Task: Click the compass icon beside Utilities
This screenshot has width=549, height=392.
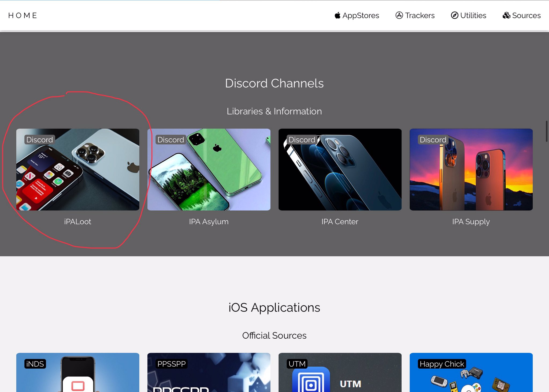Action: coord(454,16)
